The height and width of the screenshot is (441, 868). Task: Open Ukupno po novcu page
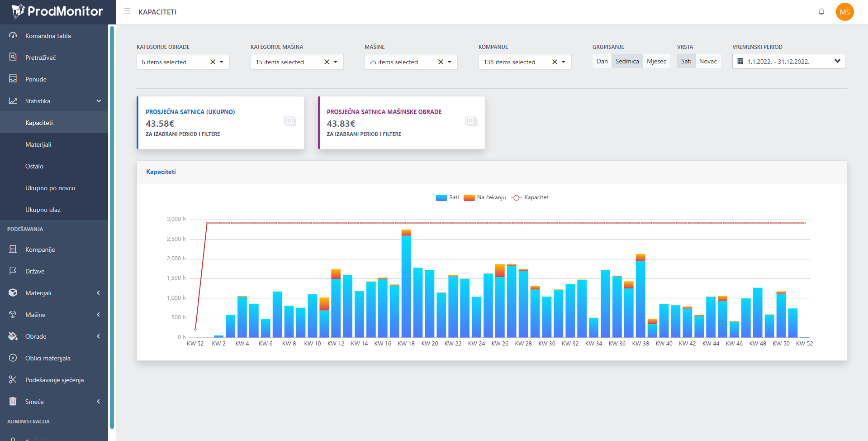coord(50,188)
